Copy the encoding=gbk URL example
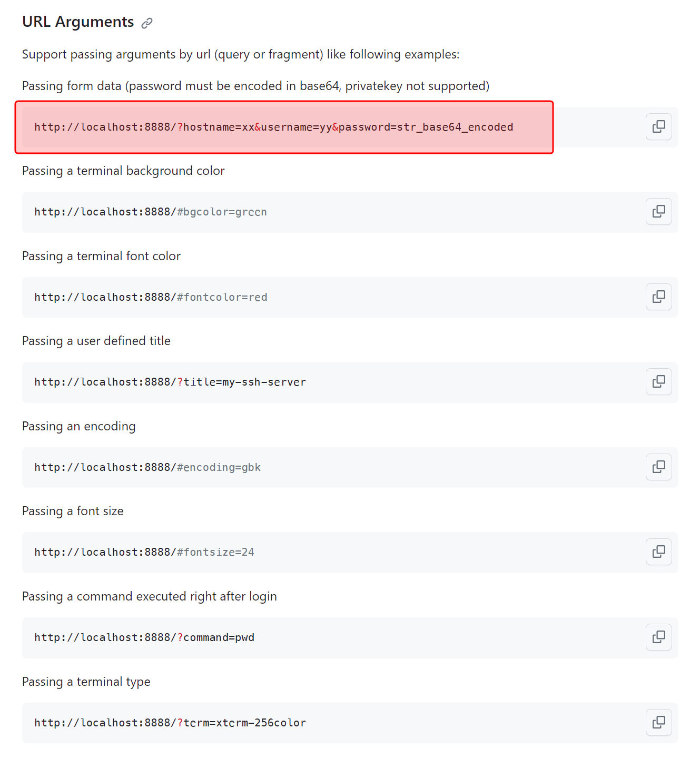The image size is (700, 758). (658, 467)
